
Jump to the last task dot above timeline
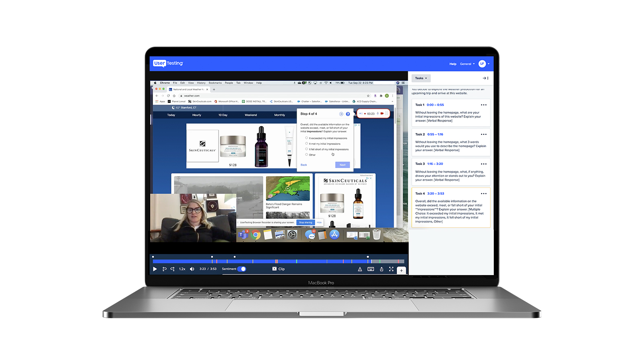point(368,257)
